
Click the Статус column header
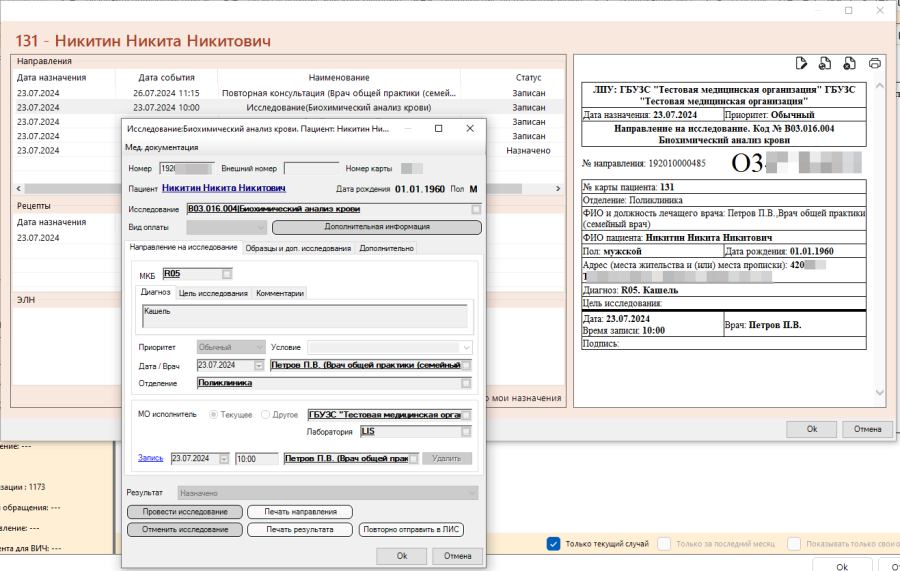coord(528,77)
